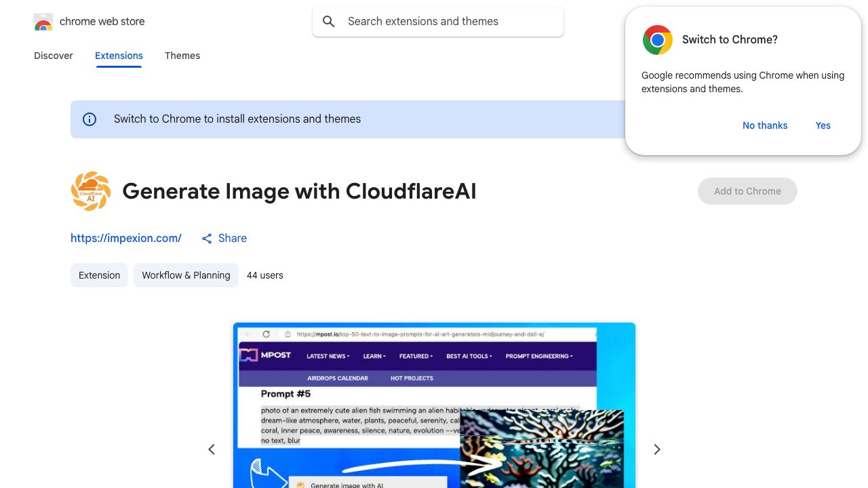This screenshot has height=488, width=868.
Task: Open the Discover tab
Action: tap(54, 56)
